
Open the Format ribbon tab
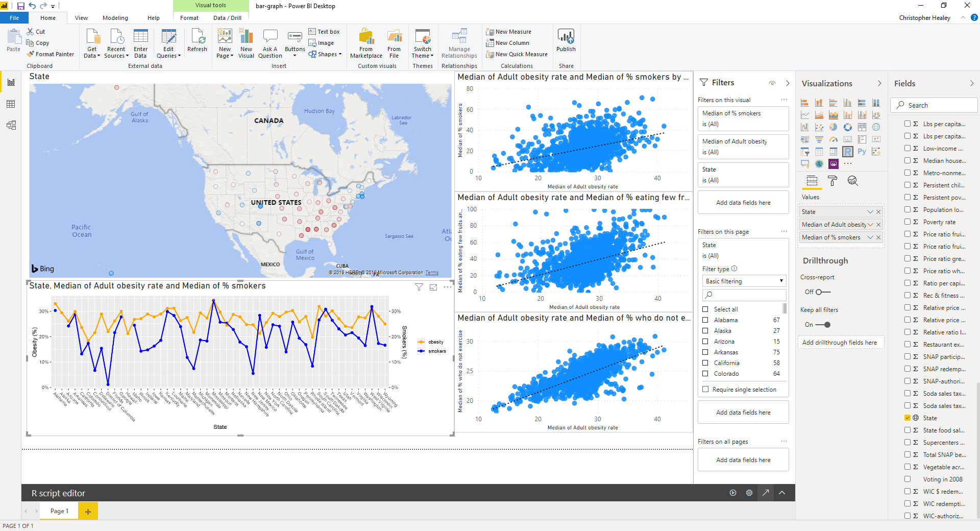(x=189, y=18)
